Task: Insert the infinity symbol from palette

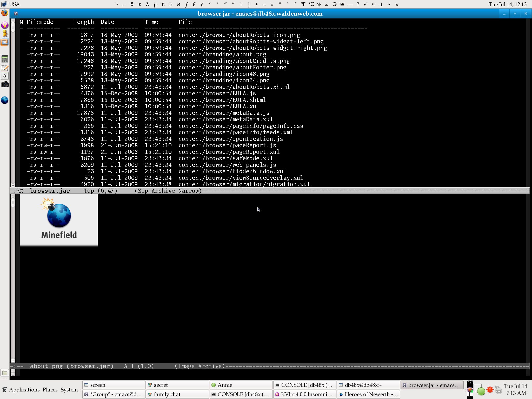Action: pyautogui.click(x=327, y=4)
